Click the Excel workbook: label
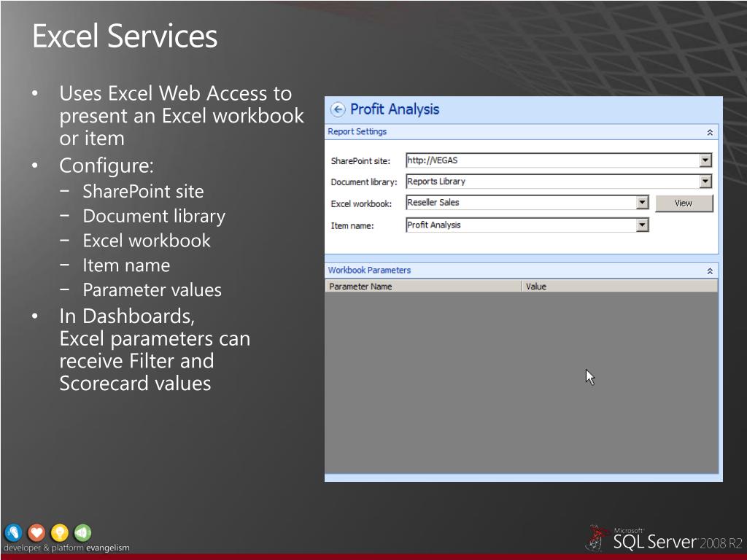The image size is (747, 560). pos(361,204)
